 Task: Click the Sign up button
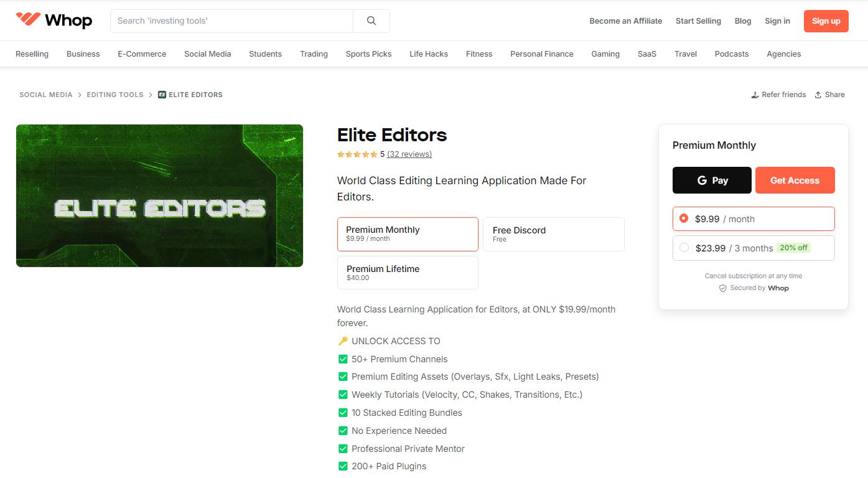pos(826,21)
